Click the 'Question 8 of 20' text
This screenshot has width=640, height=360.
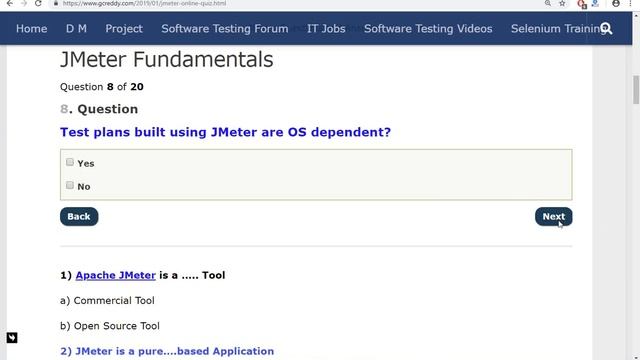[102, 87]
